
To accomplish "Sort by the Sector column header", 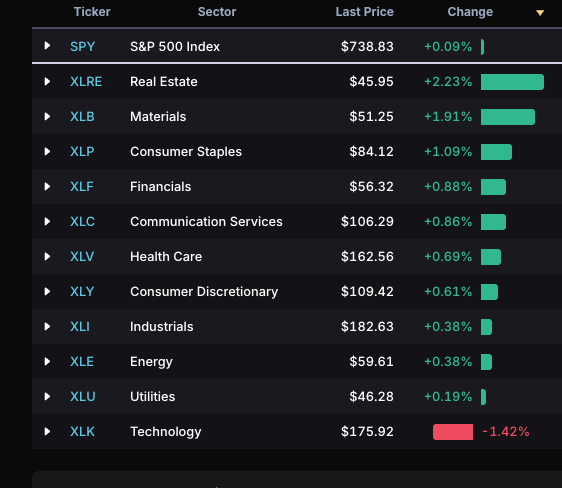I will (x=217, y=12).
